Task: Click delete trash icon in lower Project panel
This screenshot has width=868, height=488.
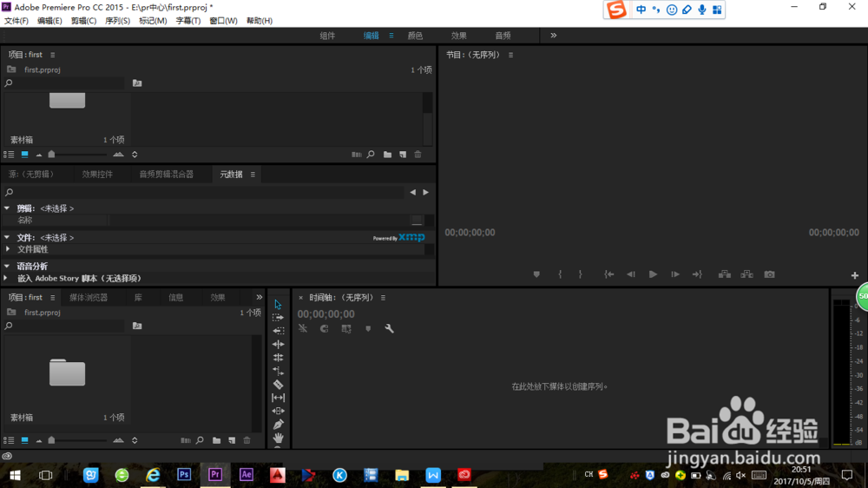Action: pos(247,440)
